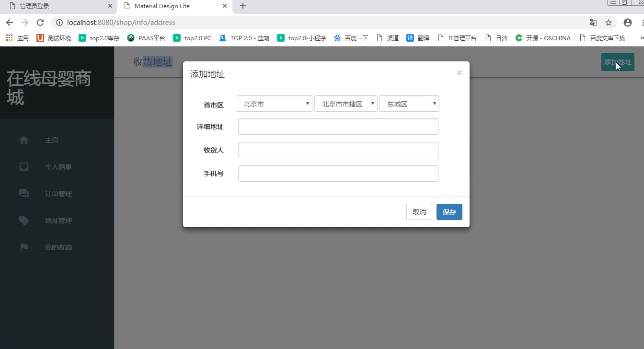Bookmark this page with the star icon
This screenshot has height=349, width=644.
609,23
